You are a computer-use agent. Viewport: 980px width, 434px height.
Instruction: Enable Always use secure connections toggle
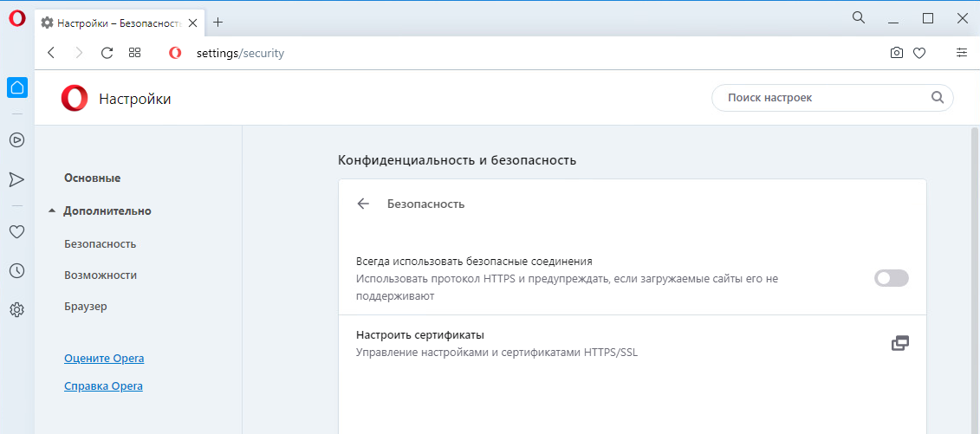click(892, 279)
